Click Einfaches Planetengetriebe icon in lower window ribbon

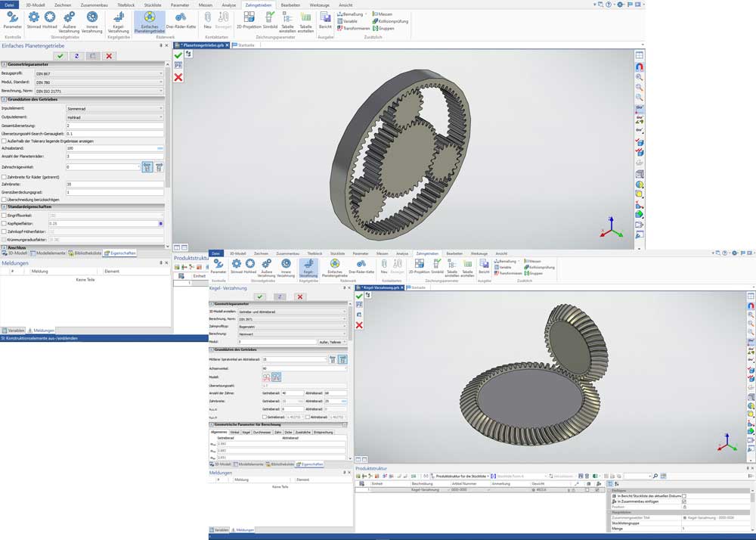click(x=335, y=268)
